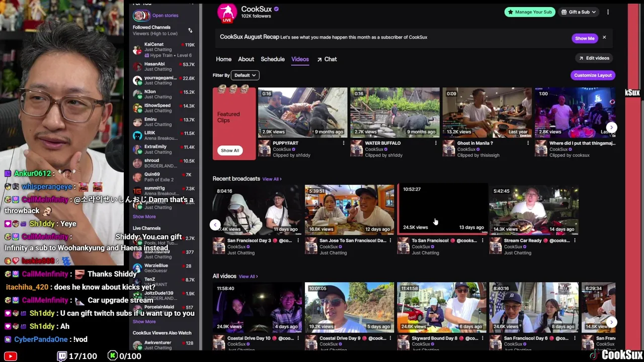Open options menu for To San Francisco broadcast
Screen dimensions: 644x362
(482, 241)
